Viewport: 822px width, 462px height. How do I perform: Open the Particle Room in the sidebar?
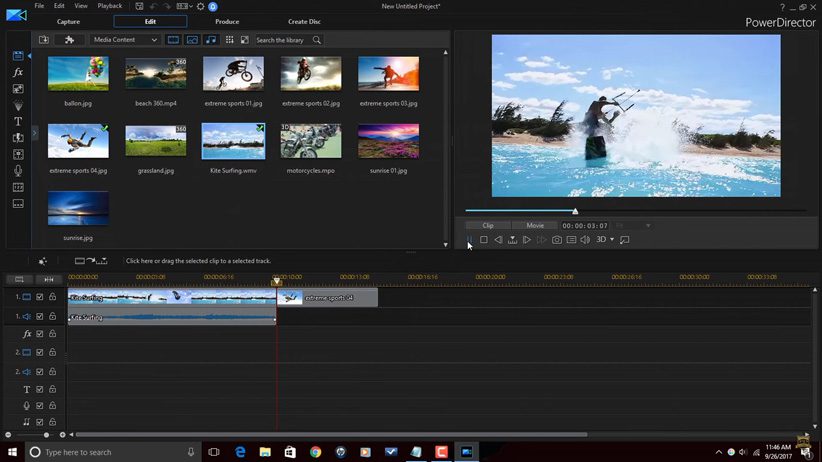click(x=18, y=105)
